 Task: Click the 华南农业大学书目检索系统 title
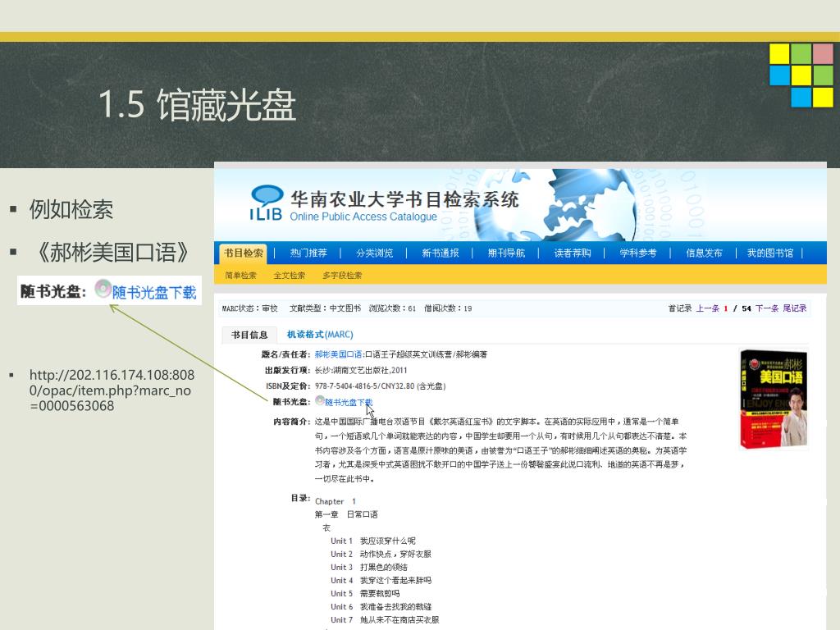tap(404, 199)
